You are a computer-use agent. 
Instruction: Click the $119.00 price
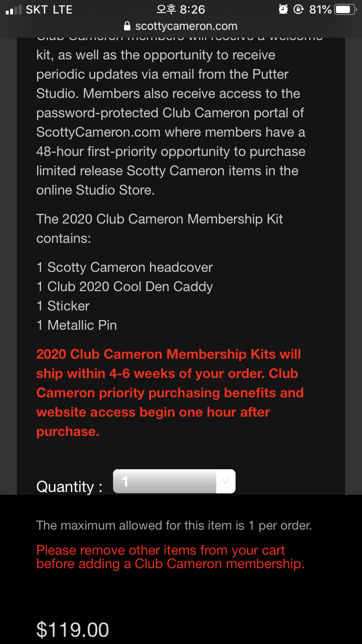(72, 630)
